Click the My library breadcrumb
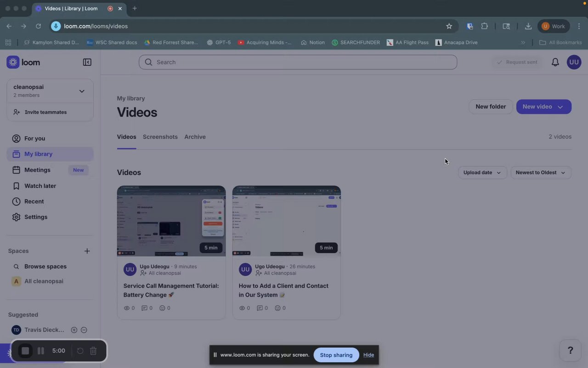 131,98
